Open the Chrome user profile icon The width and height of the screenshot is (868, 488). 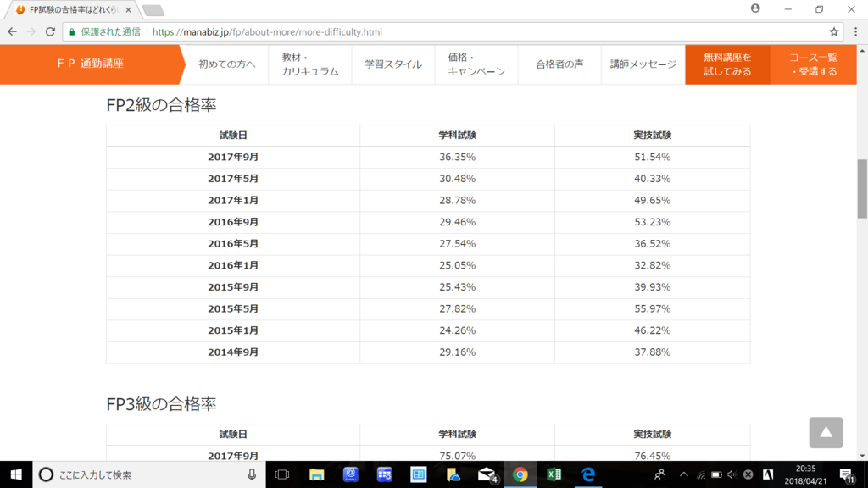[755, 8]
